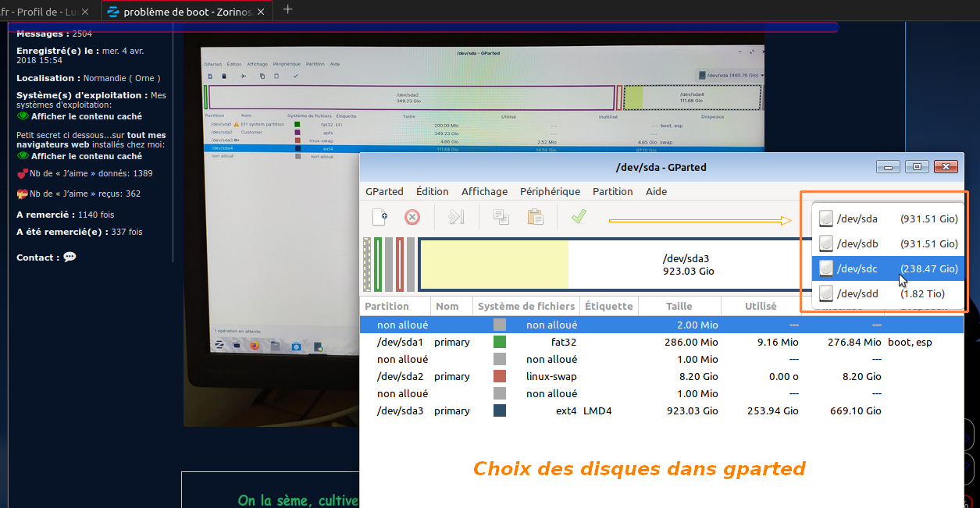Reveal hidden content under navigateurs web secret
The height and width of the screenshot is (508, 980).
coord(86,156)
